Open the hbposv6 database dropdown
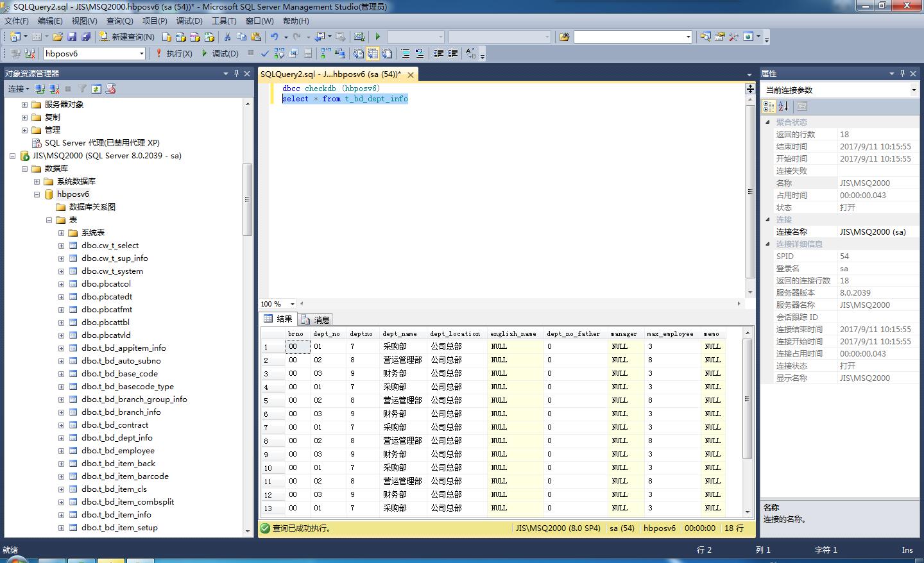The height and width of the screenshot is (563, 924). pos(142,54)
